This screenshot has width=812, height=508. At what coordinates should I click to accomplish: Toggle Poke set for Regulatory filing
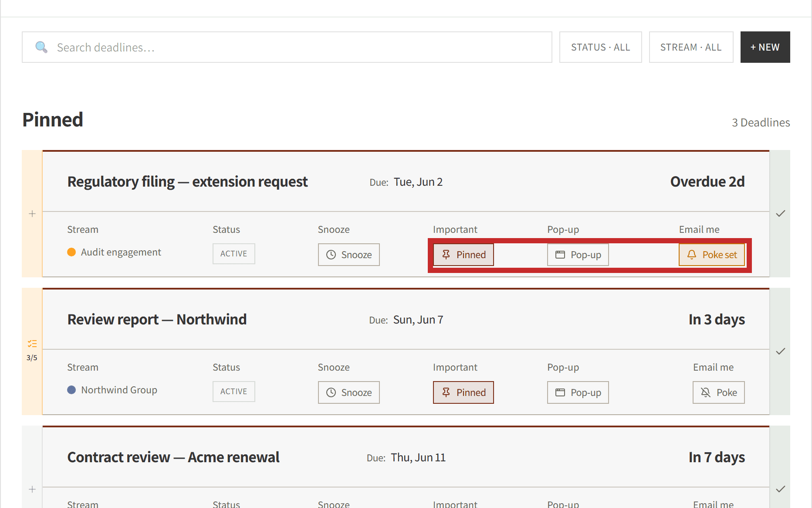[712, 255]
